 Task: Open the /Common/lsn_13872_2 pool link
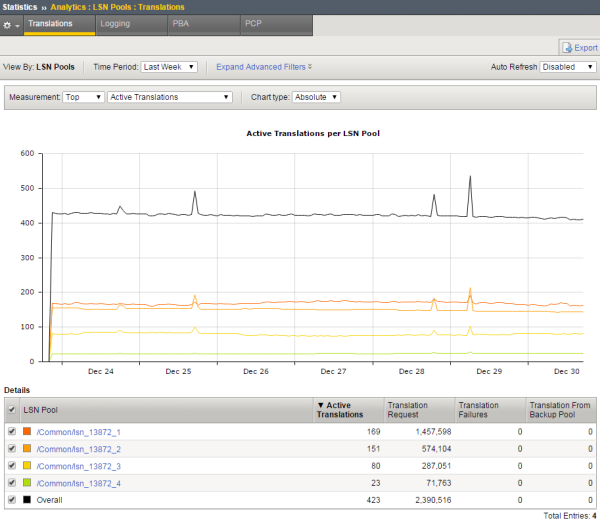(x=78, y=449)
